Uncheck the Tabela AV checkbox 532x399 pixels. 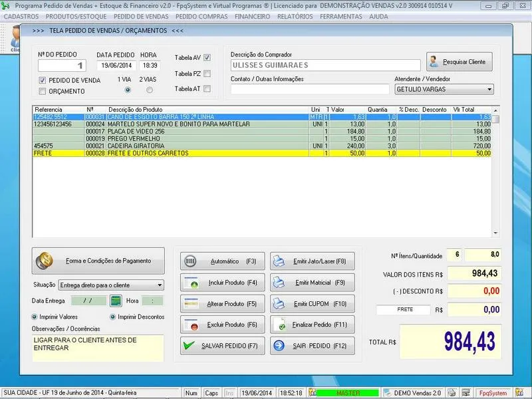(207, 58)
